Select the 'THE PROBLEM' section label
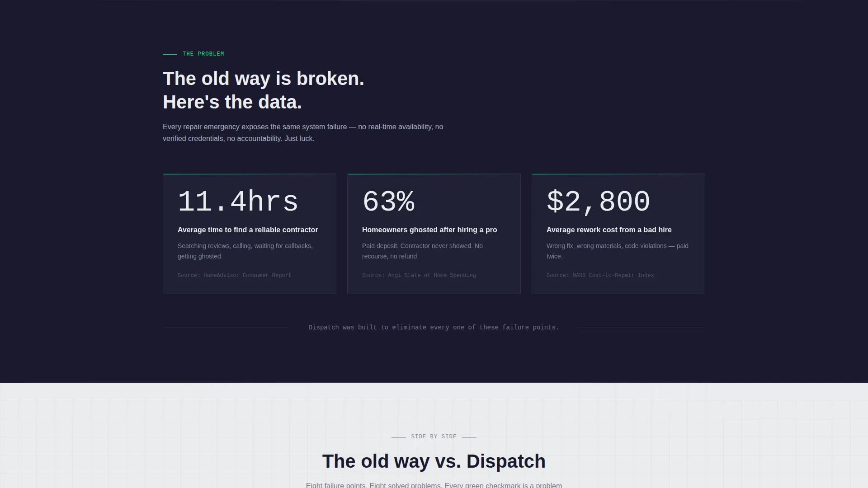This screenshot has width=868, height=488. tap(203, 54)
